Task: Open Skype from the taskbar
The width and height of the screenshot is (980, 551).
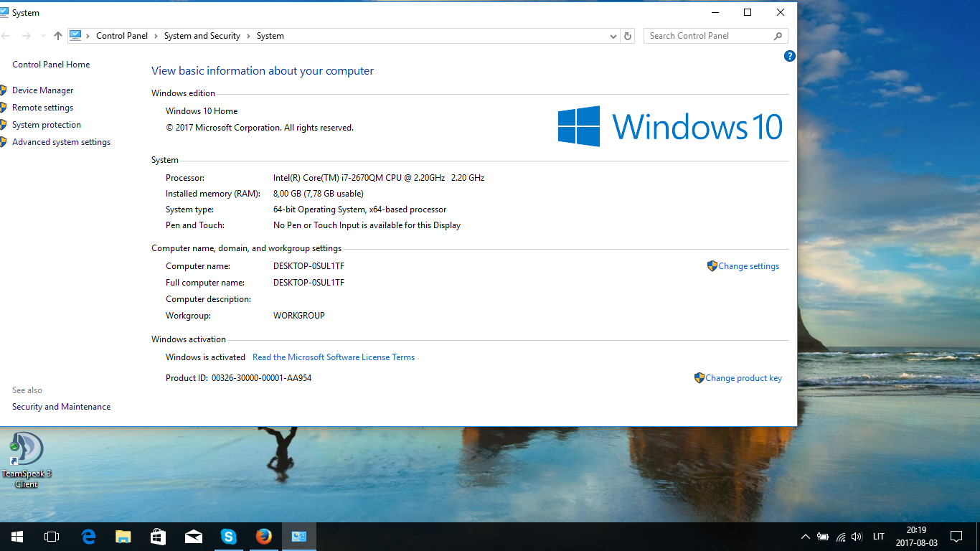Action: (x=229, y=537)
